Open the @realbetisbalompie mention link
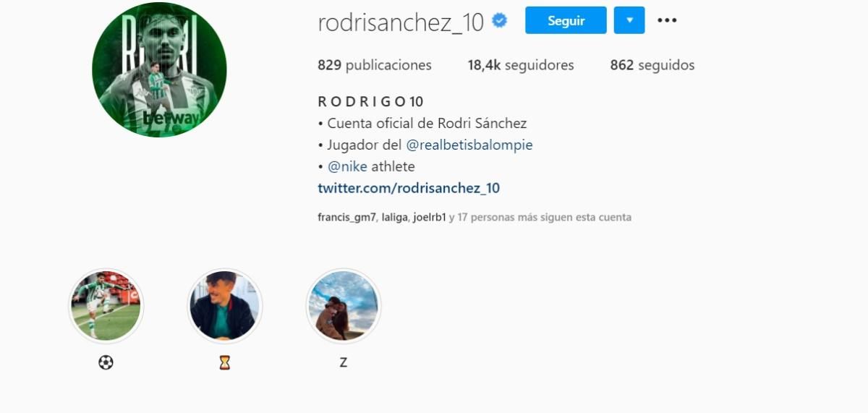The image size is (868, 413). pyautogui.click(x=469, y=145)
